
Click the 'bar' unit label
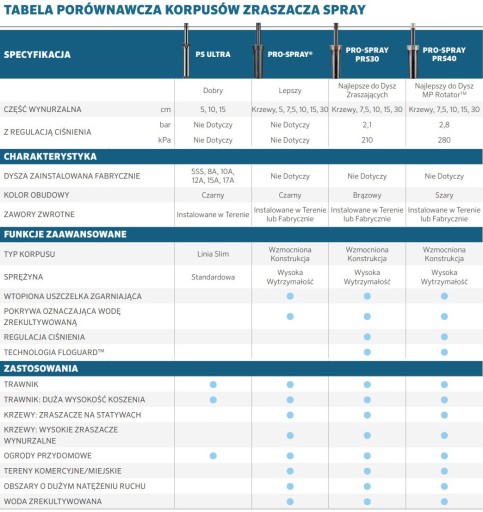(165, 125)
